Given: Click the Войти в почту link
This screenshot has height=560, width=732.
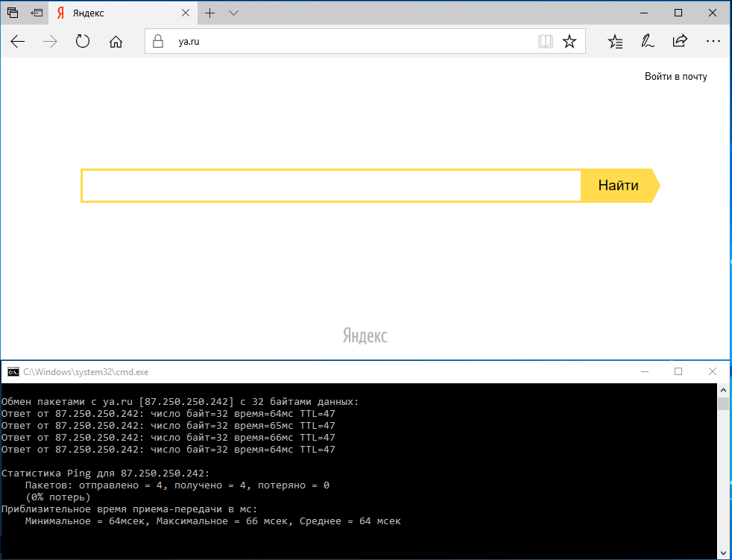Looking at the screenshot, I should click(x=675, y=77).
